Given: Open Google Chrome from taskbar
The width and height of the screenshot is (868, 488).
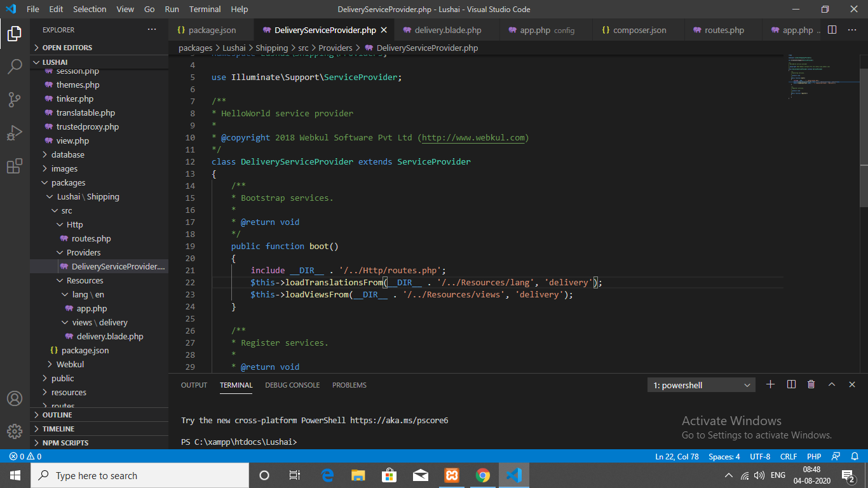Looking at the screenshot, I should coord(483,475).
